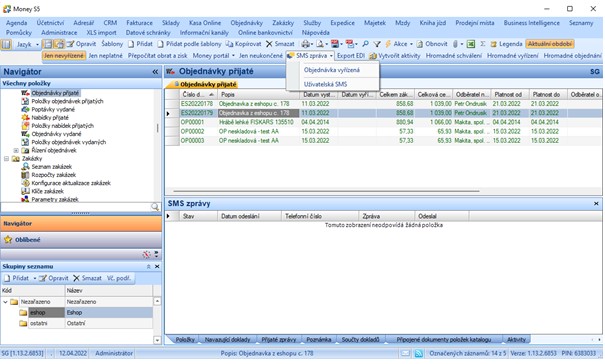Click the Legenda icon in toolbar
Viewport: 605px width, 364px height.
coord(493,44)
